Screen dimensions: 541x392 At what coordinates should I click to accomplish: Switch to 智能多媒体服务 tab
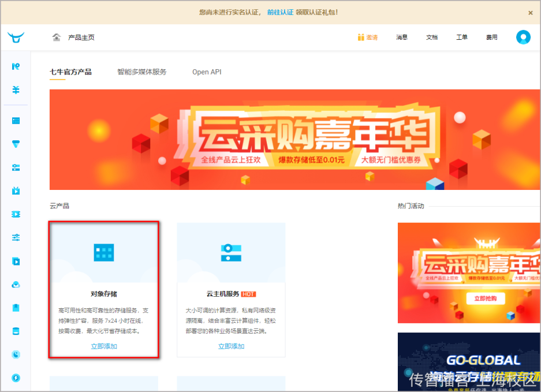pos(142,72)
